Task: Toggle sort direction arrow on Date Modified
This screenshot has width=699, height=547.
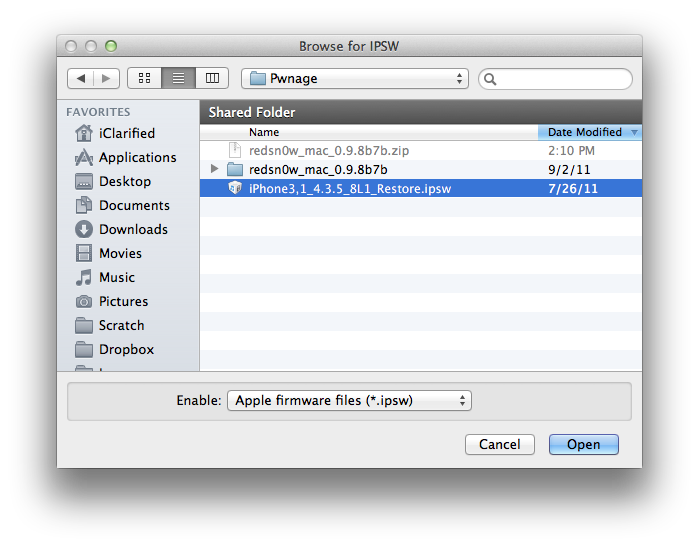Action: point(634,132)
